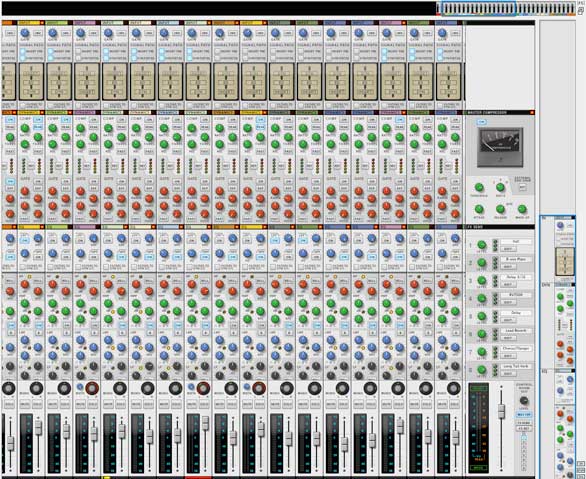Adjust Master Compressor Threshold knob

(479, 188)
